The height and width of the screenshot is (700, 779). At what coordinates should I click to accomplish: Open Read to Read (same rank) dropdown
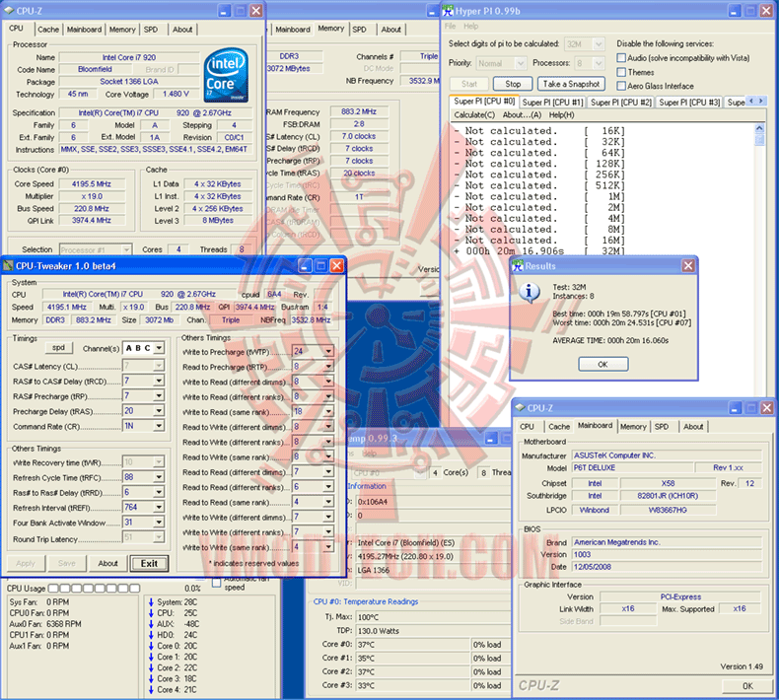pos(328,502)
